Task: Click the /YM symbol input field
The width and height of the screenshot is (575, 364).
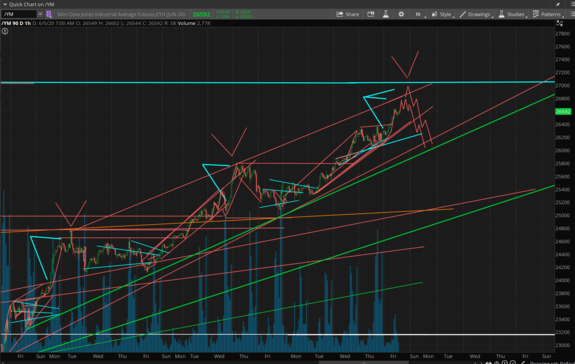Action: pyautogui.click(x=19, y=14)
